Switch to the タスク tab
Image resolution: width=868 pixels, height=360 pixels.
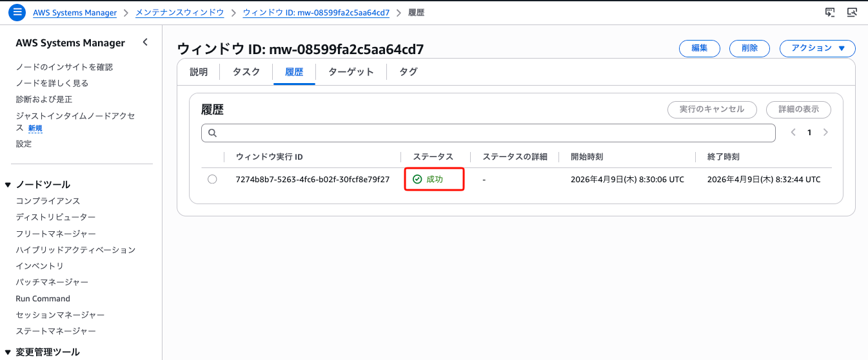(x=246, y=72)
